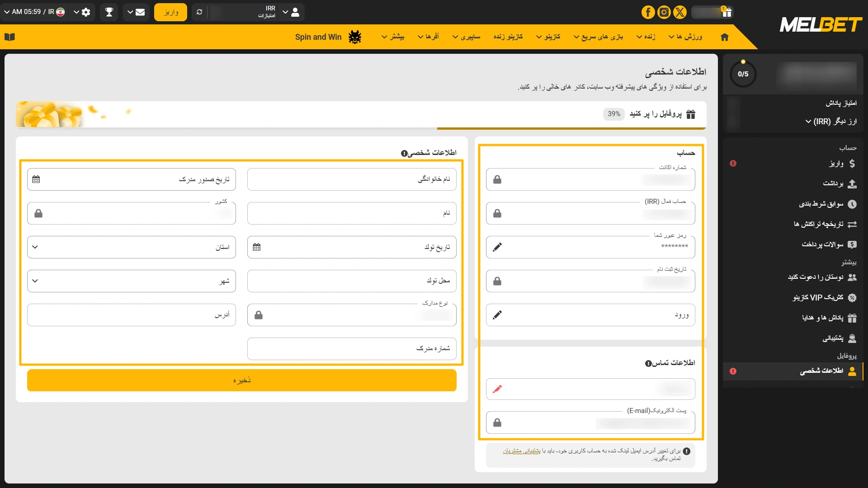
Task: Open سوابق شرط بندی bet history
Action: point(793,204)
